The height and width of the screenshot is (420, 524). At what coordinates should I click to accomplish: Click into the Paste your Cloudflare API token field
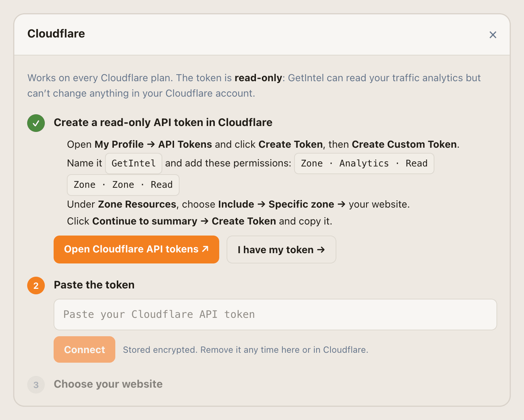[275, 315]
